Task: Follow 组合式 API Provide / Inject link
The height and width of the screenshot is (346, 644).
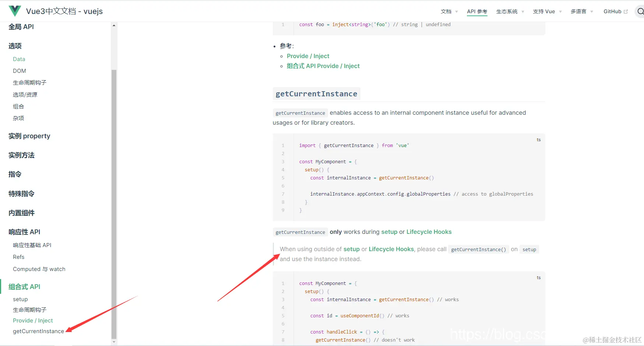Action: coord(323,66)
